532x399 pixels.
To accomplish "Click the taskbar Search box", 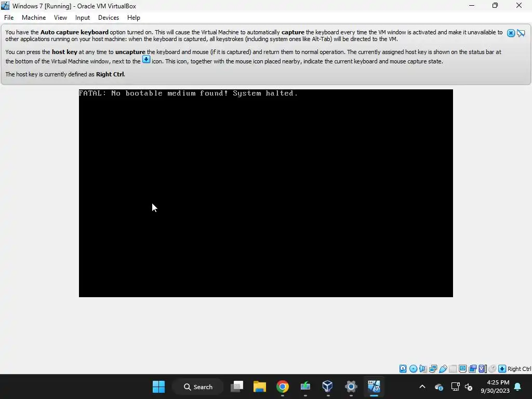I will (x=198, y=387).
